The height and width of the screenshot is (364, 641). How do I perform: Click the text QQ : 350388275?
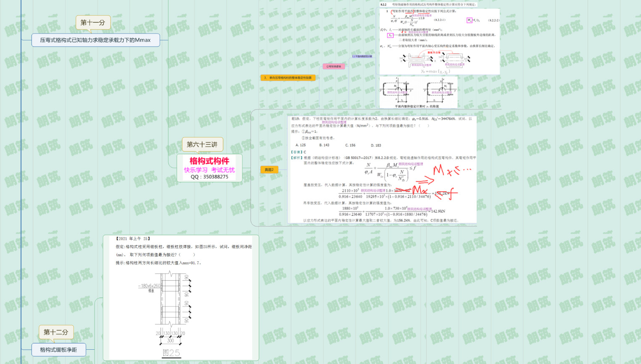click(x=209, y=177)
